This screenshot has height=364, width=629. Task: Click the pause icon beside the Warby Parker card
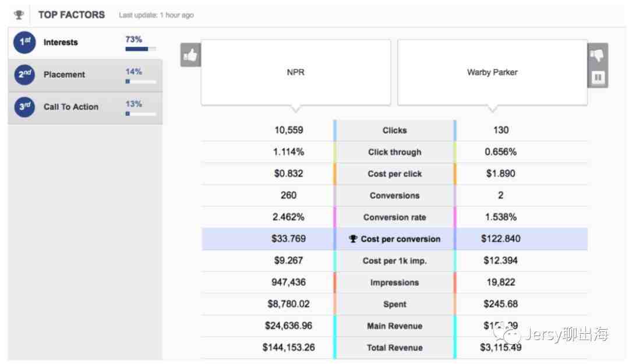[598, 77]
